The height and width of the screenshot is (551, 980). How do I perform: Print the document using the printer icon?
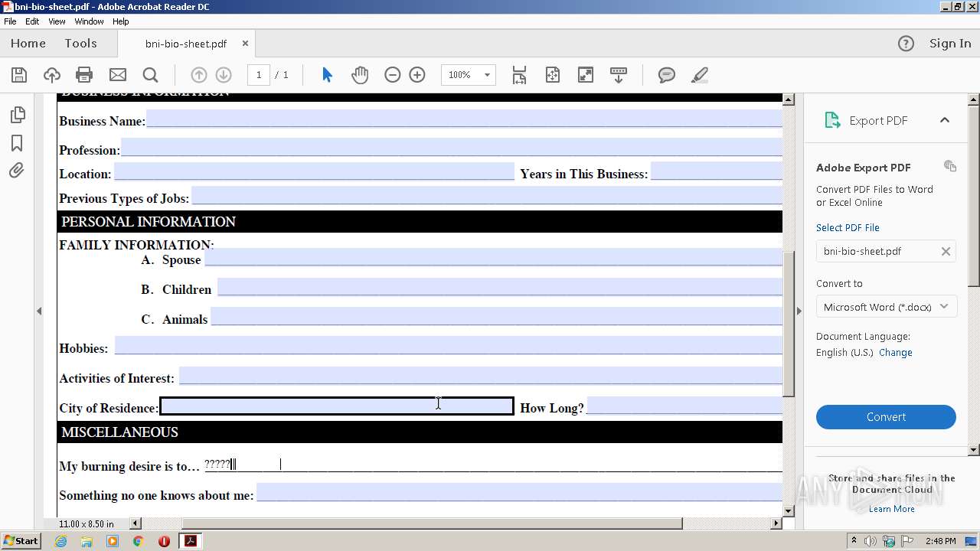click(x=84, y=75)
